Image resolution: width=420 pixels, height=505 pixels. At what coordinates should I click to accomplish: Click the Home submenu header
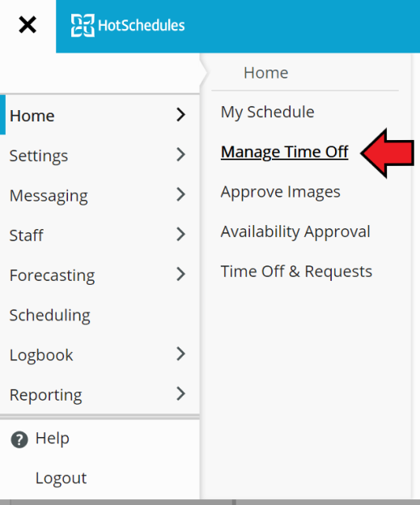pos(265,73)
